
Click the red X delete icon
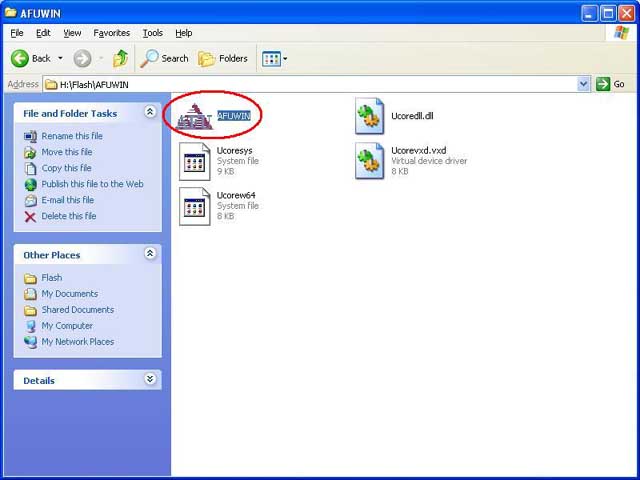point(30,216)
